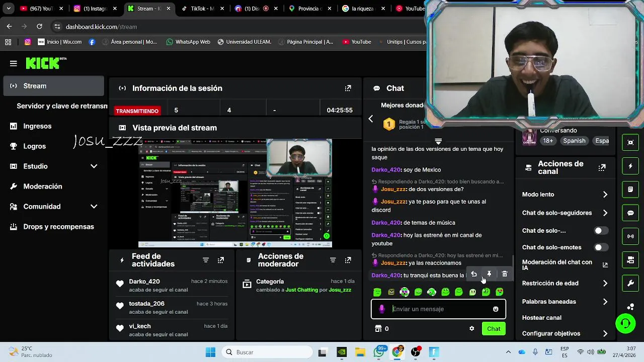Expand the Estudio sidebar section

(94, 166)
